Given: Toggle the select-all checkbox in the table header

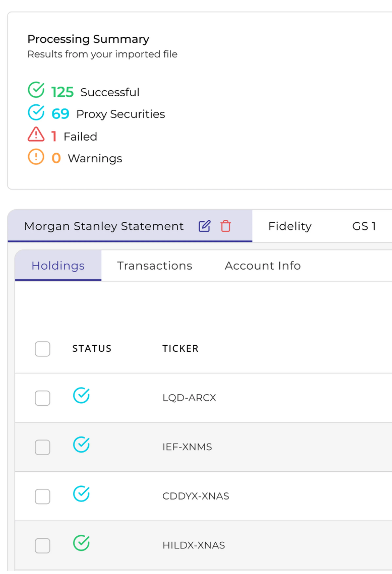Looking at the screenshot, I should (42, 348).
